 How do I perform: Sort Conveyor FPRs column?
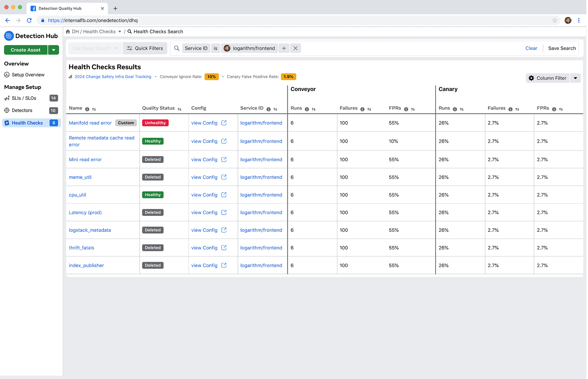(413, 109)
